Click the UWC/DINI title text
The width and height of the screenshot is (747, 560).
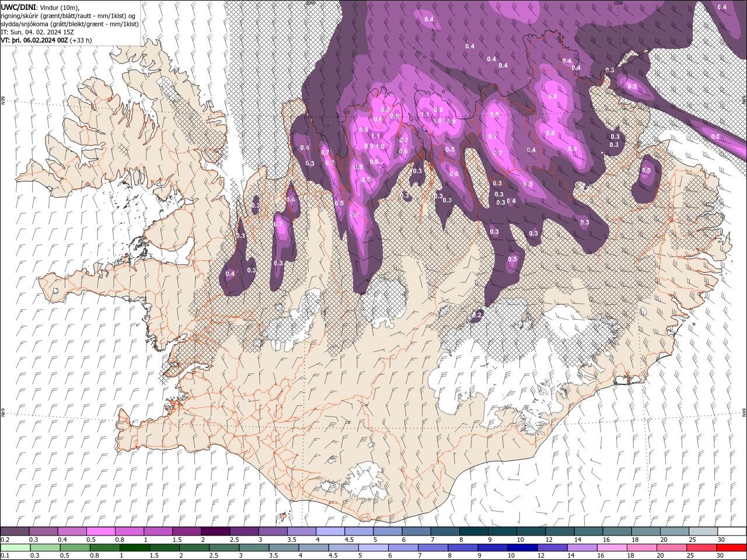point(18,7)
